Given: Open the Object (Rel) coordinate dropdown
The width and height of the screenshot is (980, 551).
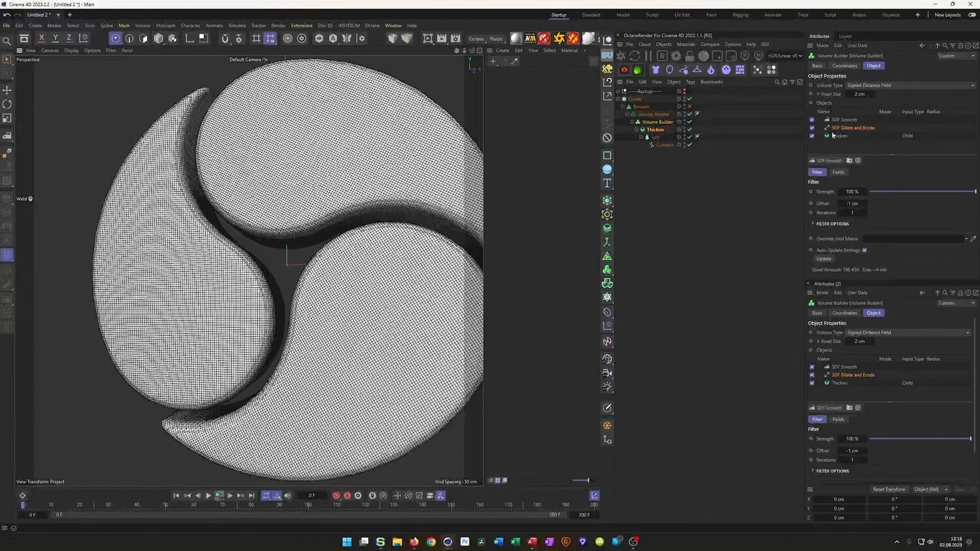Looking at the screenshot, I should 931,490.
